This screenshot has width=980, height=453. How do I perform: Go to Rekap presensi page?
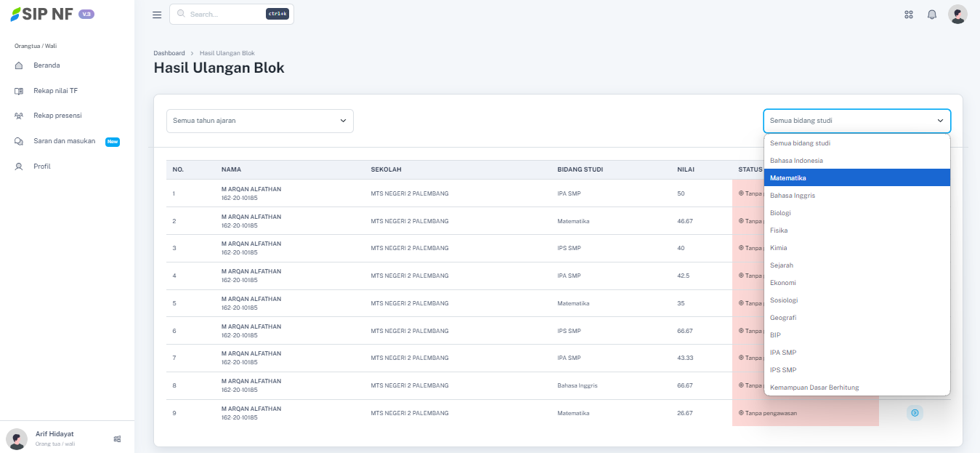click(x=57, y=116)
